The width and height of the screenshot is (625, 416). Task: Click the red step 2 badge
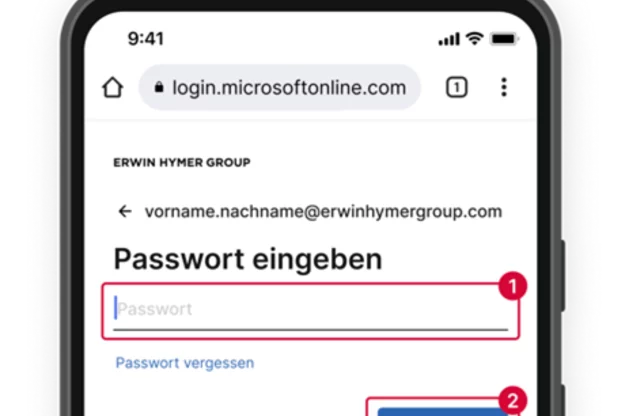click(x=513, y=400)
